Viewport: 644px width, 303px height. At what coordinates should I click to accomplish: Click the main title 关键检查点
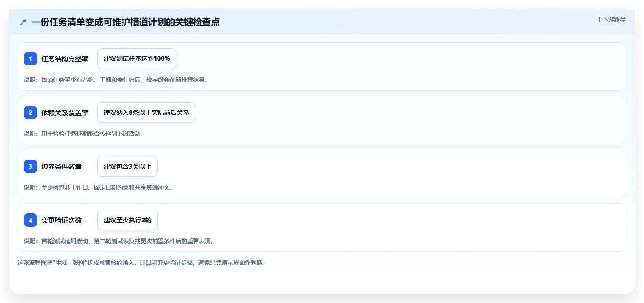(126, 22)
